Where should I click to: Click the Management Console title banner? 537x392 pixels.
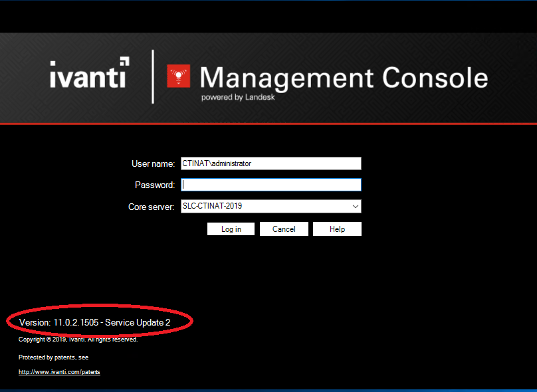pyautogui.click(x=346, y=78)
